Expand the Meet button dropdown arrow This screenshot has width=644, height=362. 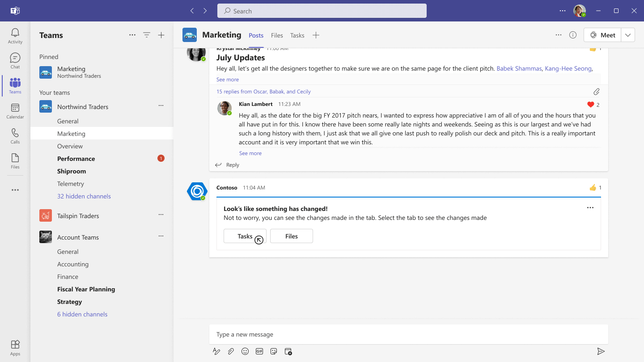(x=628, y=34)
